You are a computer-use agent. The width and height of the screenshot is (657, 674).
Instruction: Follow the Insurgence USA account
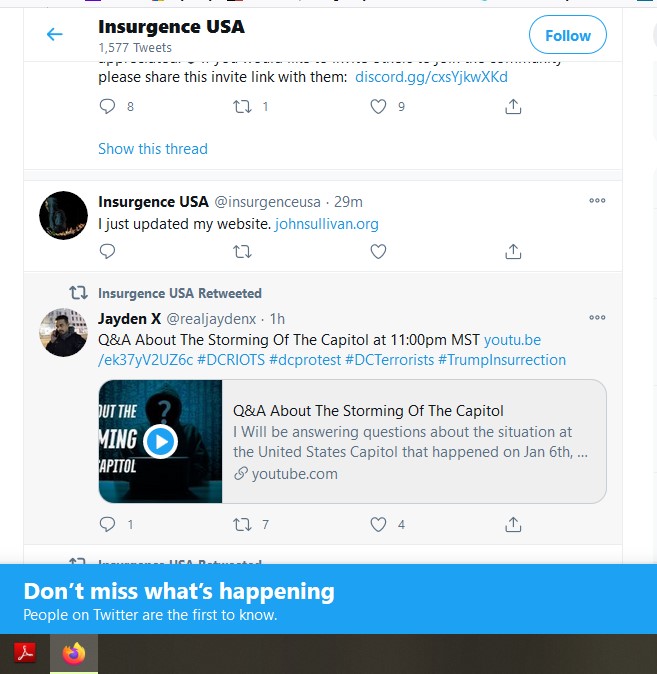(x=568, y=35)
